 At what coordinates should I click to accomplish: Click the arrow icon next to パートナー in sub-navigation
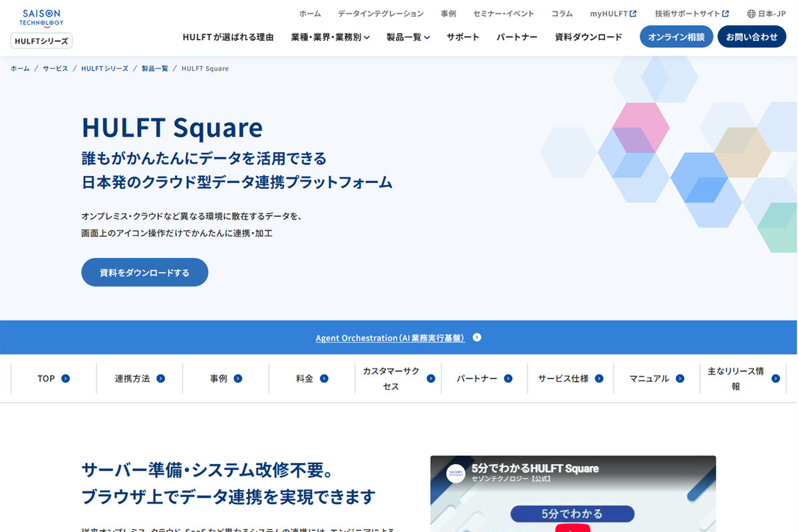tap(508, 378)
